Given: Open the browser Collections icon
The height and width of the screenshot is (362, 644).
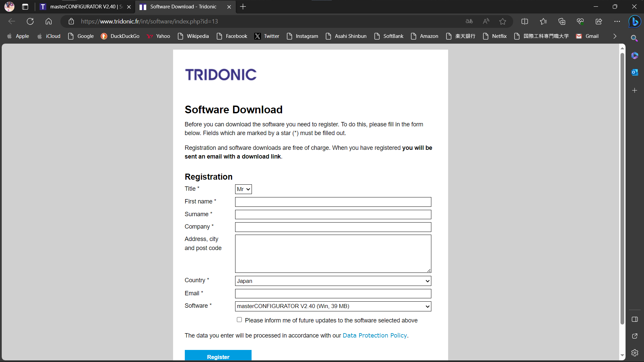Looking at the screenshot, I should click(x=562, y=21).
